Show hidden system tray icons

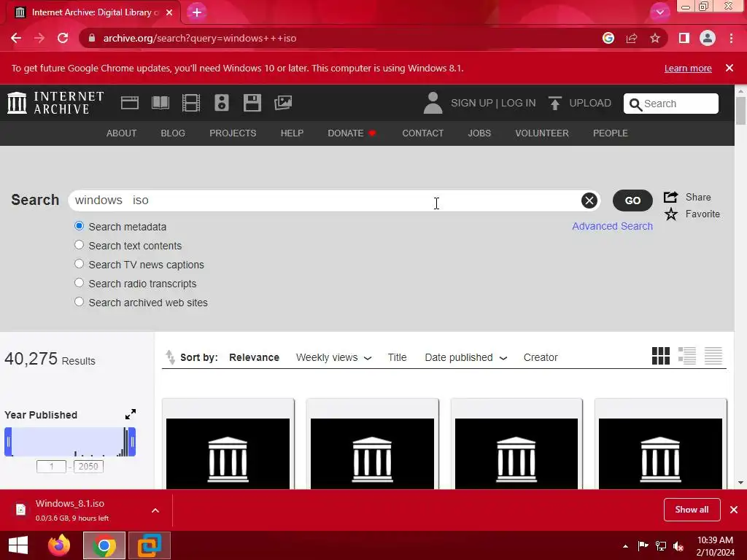625,545
